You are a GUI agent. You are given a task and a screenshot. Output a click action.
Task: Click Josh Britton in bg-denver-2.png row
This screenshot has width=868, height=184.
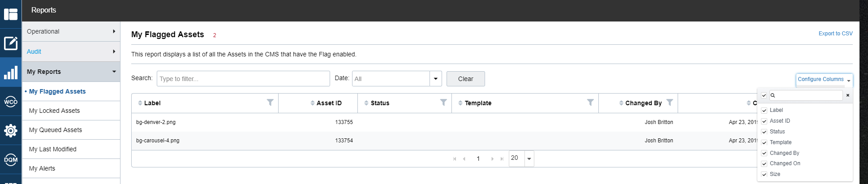tap(659, 122)
